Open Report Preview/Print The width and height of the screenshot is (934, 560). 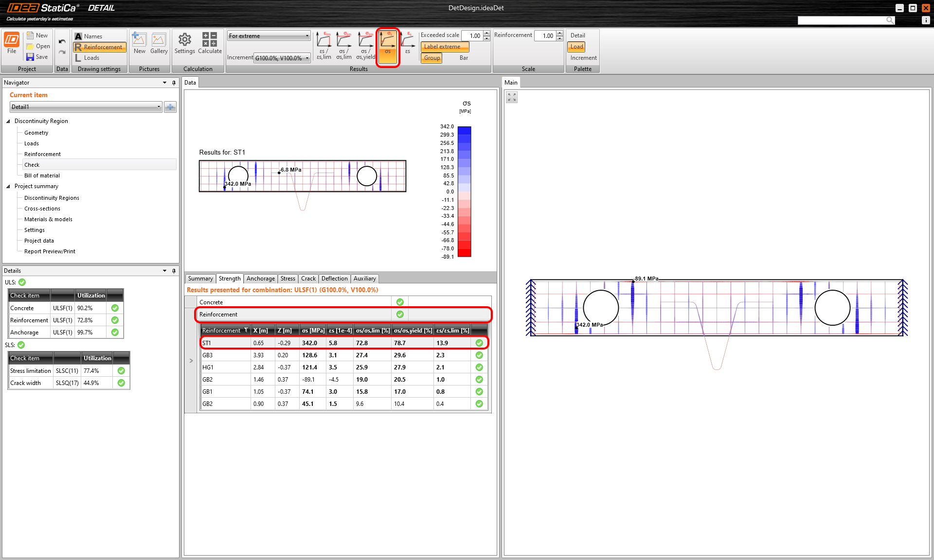click(50, 251)
